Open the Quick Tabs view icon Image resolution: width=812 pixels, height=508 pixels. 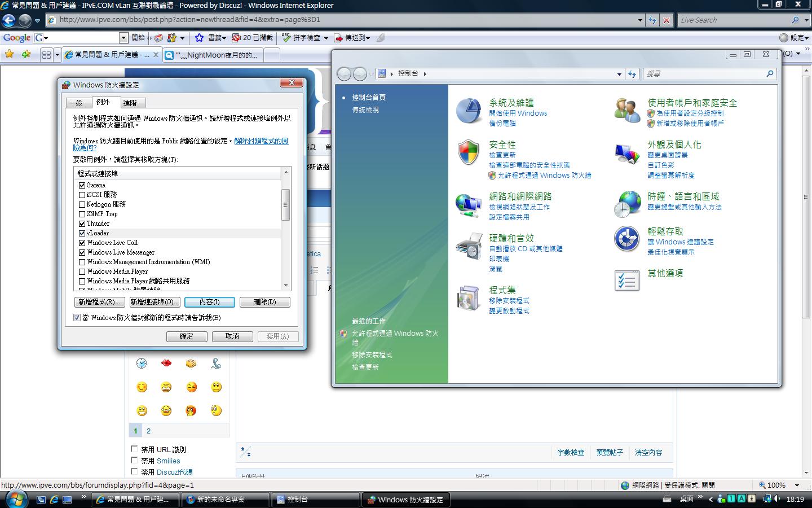(47, 55)
